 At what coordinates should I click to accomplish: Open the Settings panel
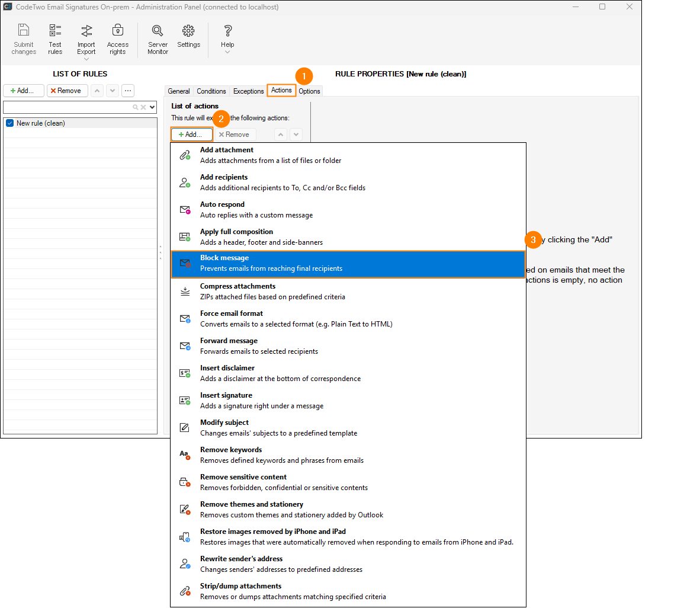point(188,38)
